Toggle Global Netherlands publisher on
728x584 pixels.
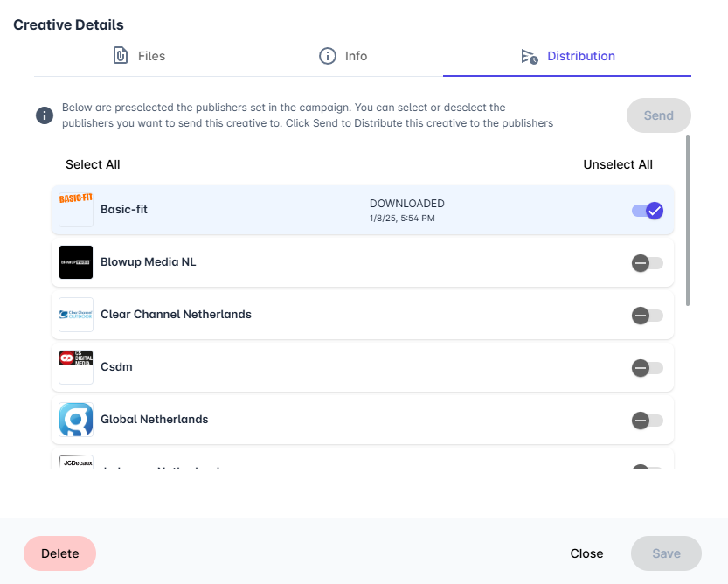coord(648,421)
